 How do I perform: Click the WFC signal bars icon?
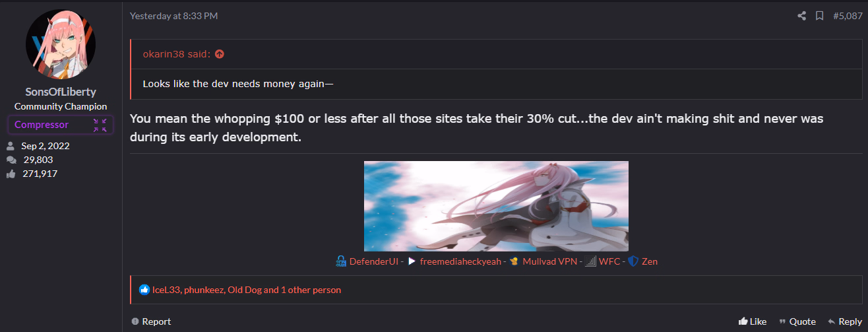coord(590,261)
